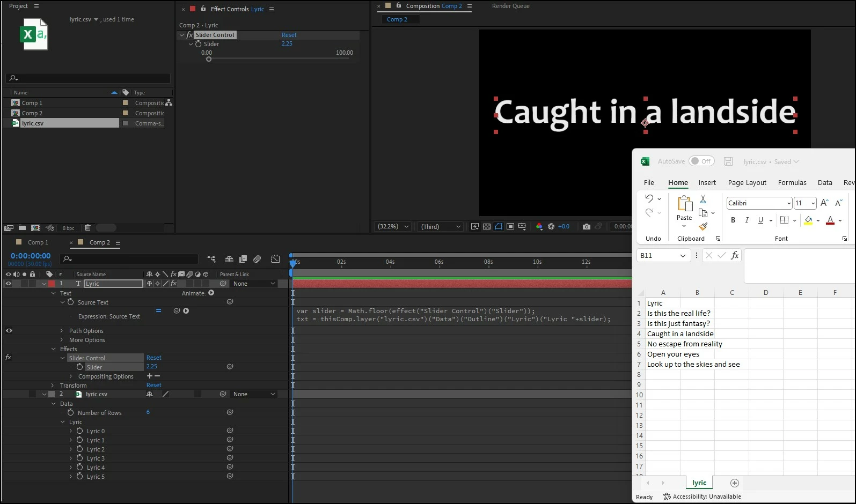Create a new folder in the Project panel
This screenshot has height=504, width=856.
point(22,228)
